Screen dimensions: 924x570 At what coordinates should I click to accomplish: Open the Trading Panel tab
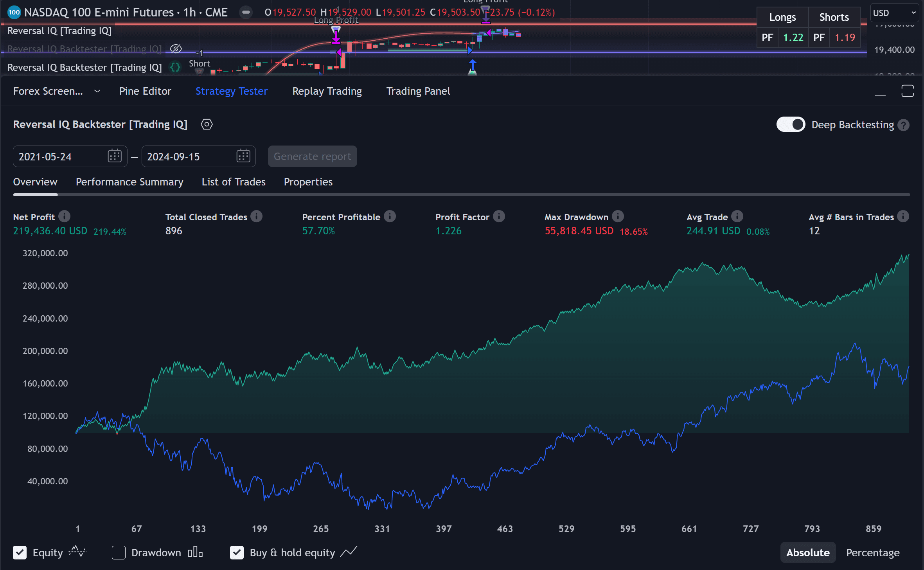418,91
